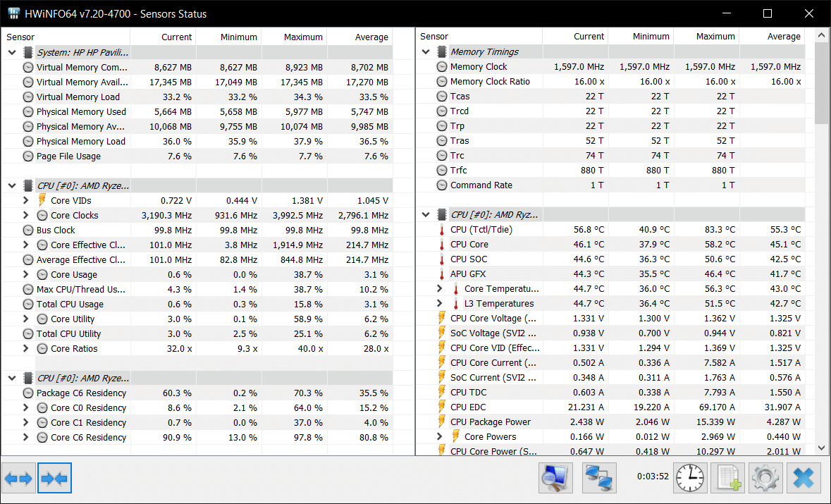Click the clock icon beside Memory Clock
The image size is (831, 504).
coord(441,67)
